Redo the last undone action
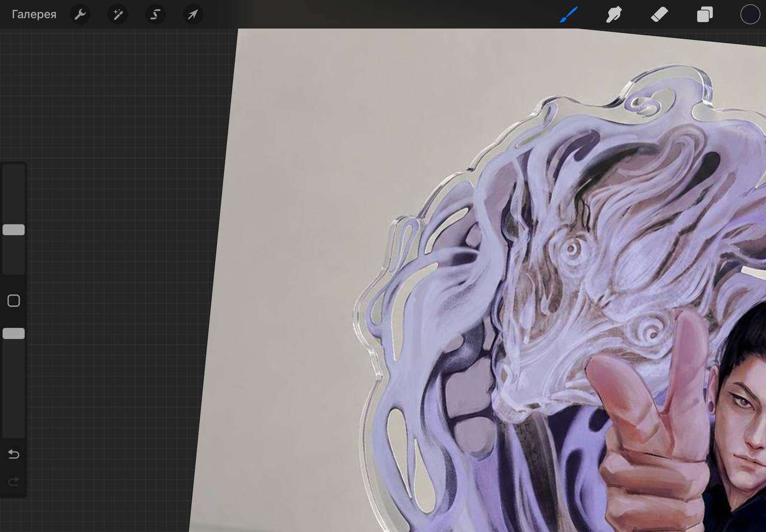The width and height of the screenshot is (766, 532). point(14,481)
